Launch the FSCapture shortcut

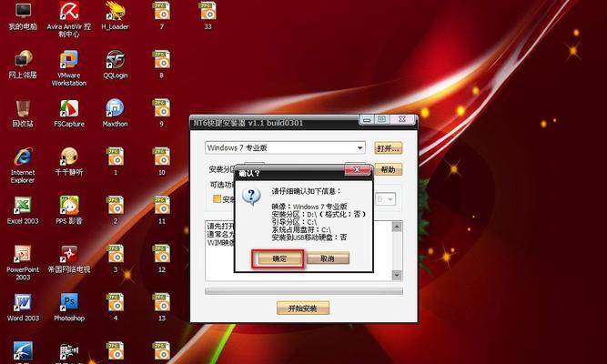pos(69,113)
